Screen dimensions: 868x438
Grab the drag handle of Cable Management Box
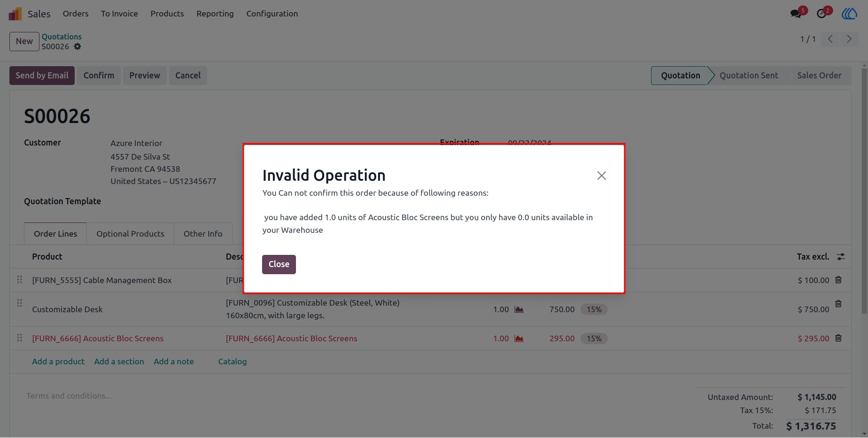click(x=20, y=280)
